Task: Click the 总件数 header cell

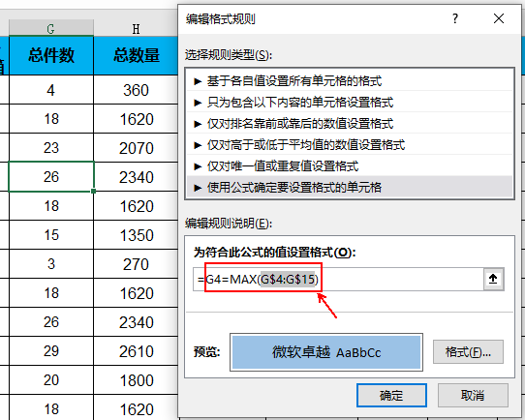Action: click(x=51, y=55)
